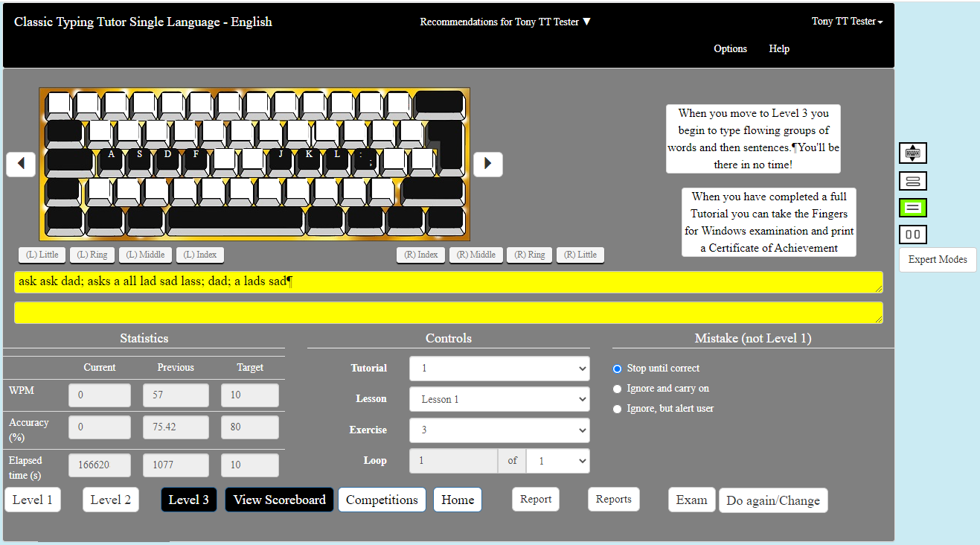
Task: Select the green highlighted layout icon
Action: coord(912,208)
